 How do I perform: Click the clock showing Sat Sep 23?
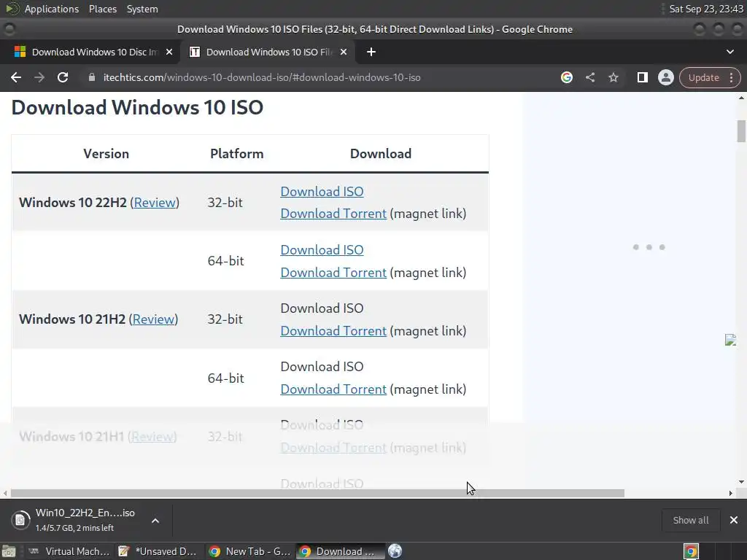tap(706, 9)
